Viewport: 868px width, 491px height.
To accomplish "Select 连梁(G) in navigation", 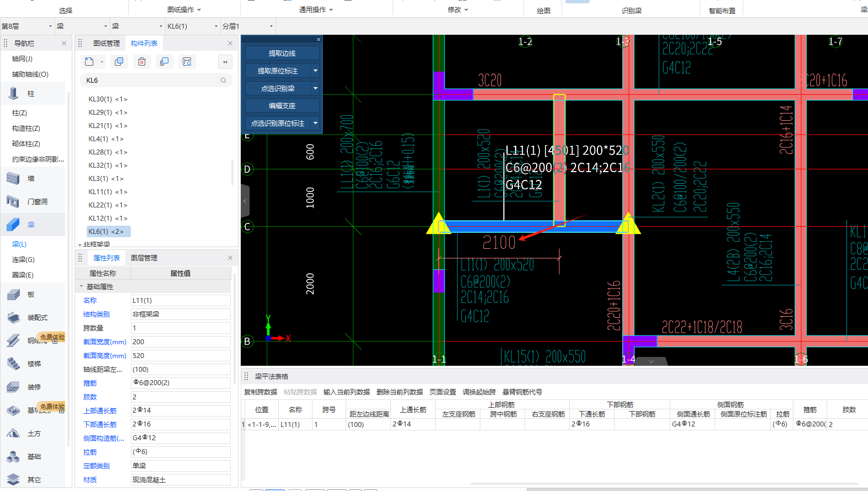I will pos(23,259).
